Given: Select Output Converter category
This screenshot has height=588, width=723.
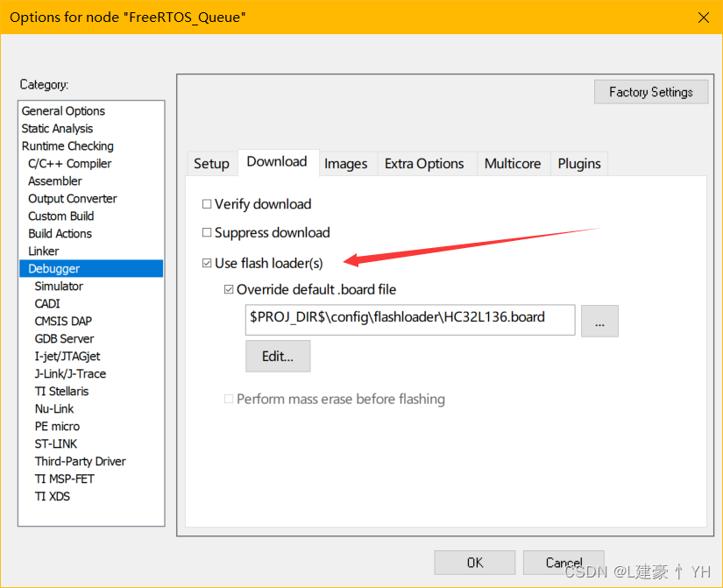Looking at the screenshot, I should point(91,199).
